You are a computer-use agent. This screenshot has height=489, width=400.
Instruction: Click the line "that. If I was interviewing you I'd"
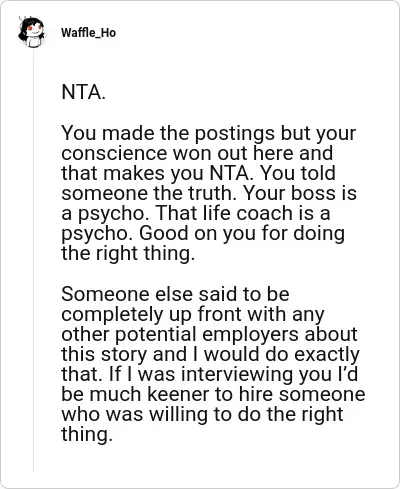210,374
